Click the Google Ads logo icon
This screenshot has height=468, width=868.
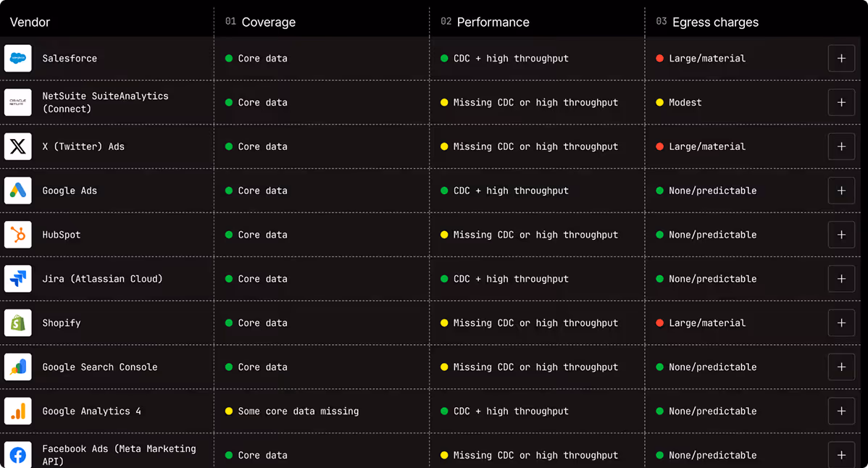[x=17, y=191]
